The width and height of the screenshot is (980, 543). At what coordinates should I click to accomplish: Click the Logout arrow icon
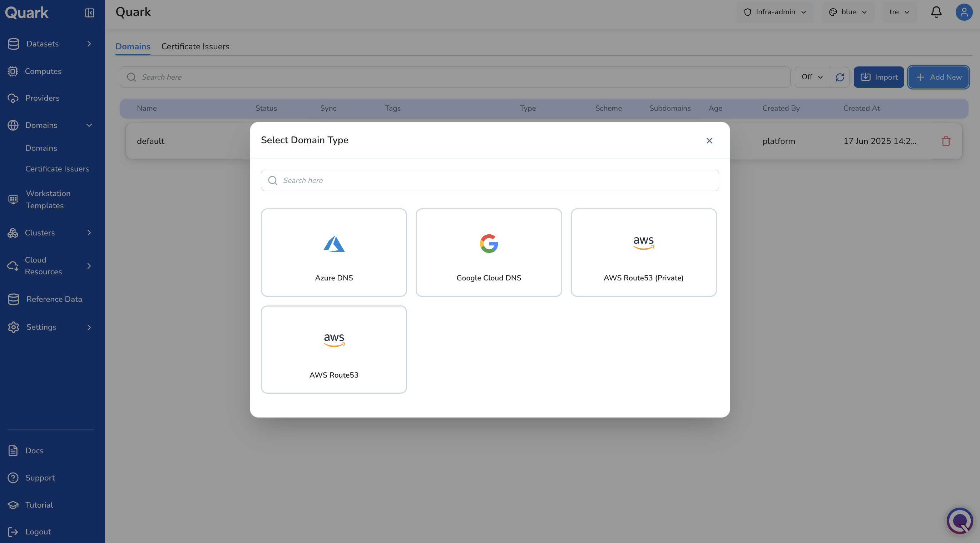13,532
